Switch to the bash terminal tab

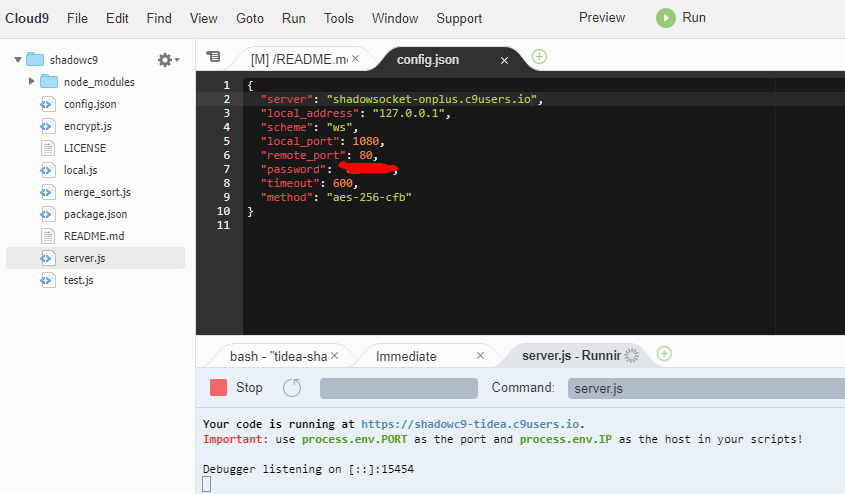pos(278,356)
